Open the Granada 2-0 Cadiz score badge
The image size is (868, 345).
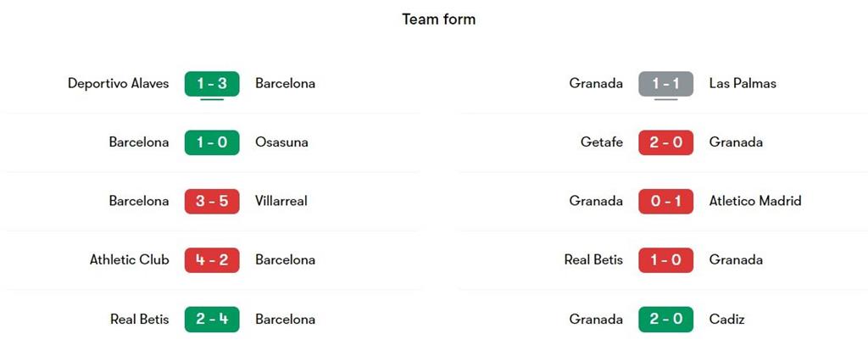click(x=665, y=320)
